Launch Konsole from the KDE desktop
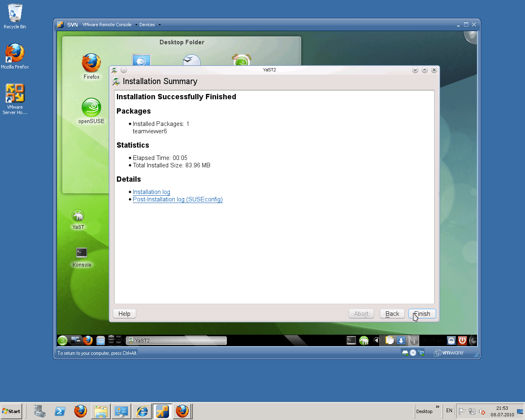This screenshot has width=525, height=420. [82, 258]
